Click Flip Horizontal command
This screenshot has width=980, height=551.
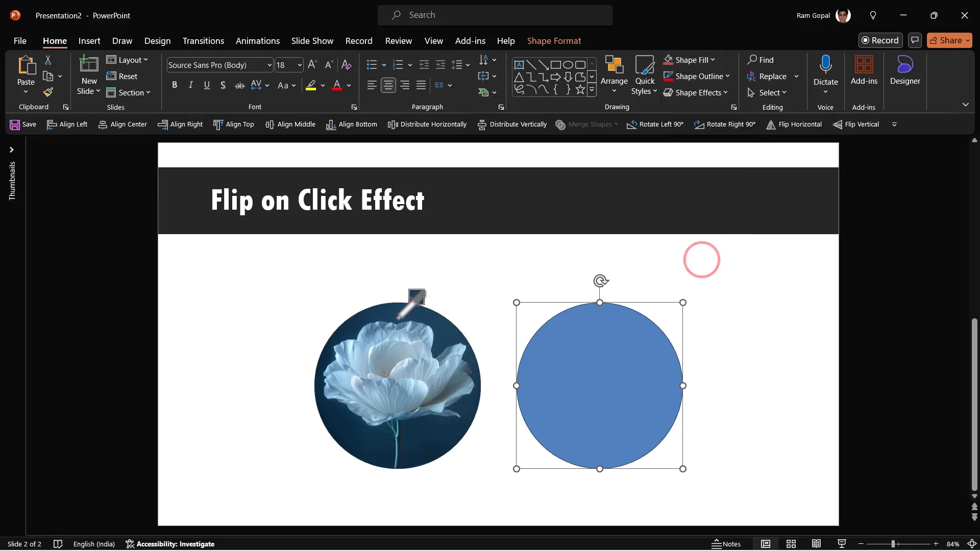pos(794,124)
